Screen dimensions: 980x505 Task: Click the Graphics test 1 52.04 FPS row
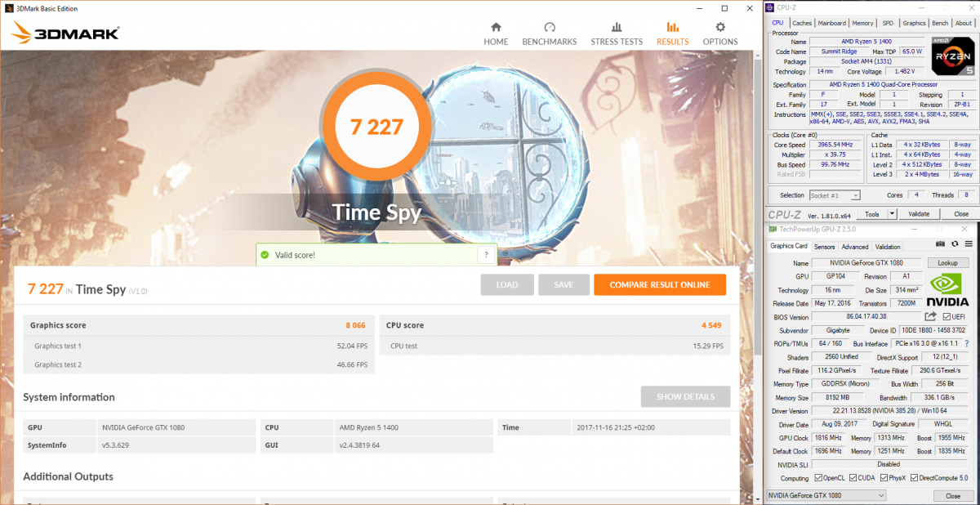click(198, 346)
